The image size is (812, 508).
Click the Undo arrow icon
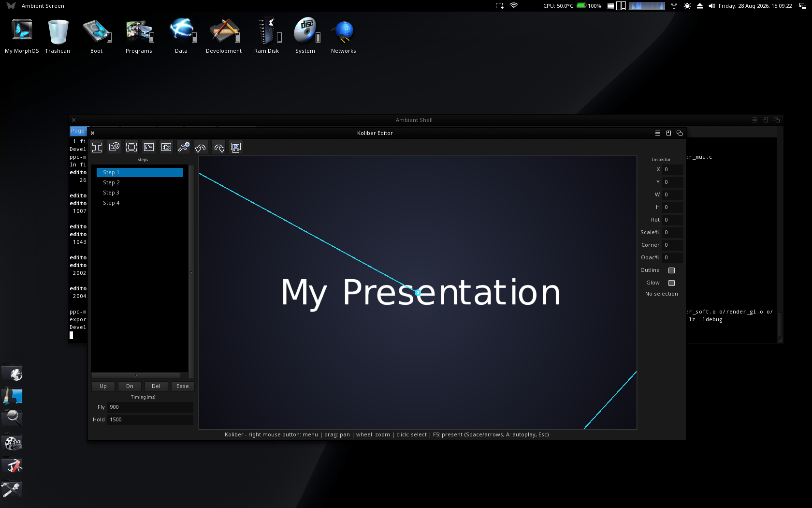(201, 147)
